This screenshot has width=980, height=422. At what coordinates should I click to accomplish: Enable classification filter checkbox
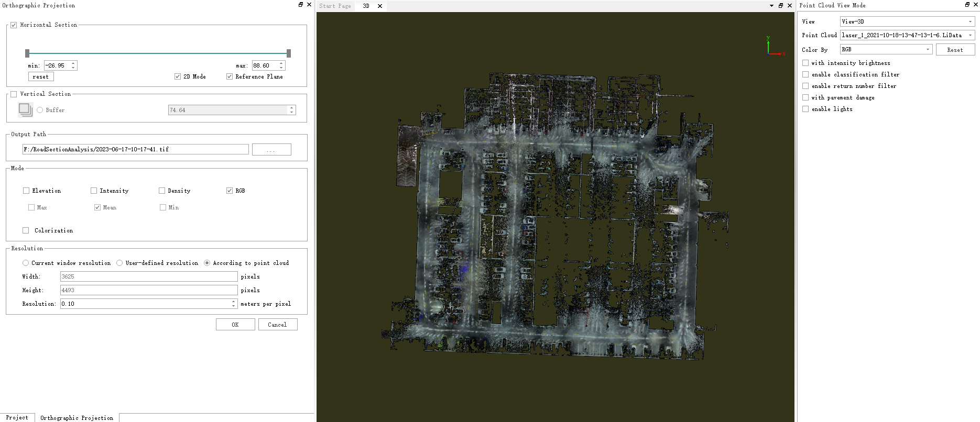(x=805, y=74)
